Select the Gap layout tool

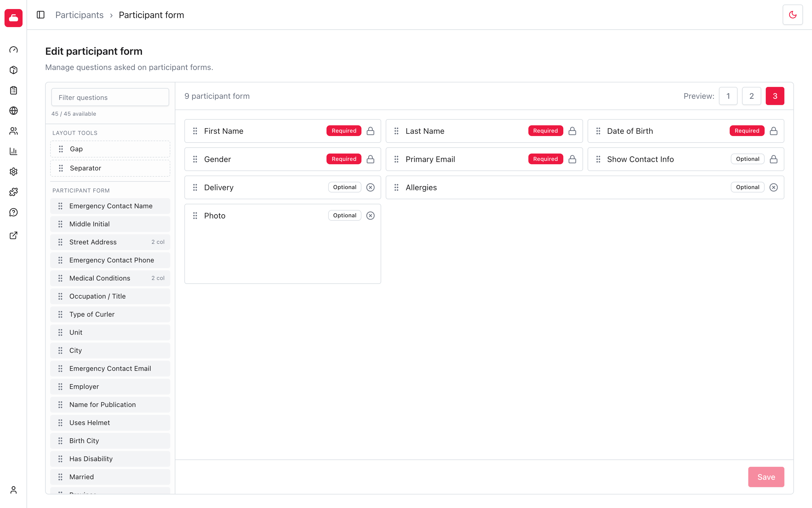(110, 149)
